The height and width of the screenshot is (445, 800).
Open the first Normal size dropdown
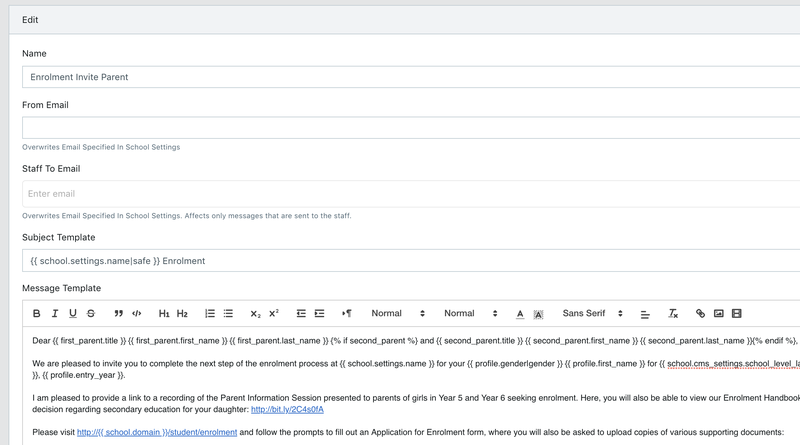398,313
